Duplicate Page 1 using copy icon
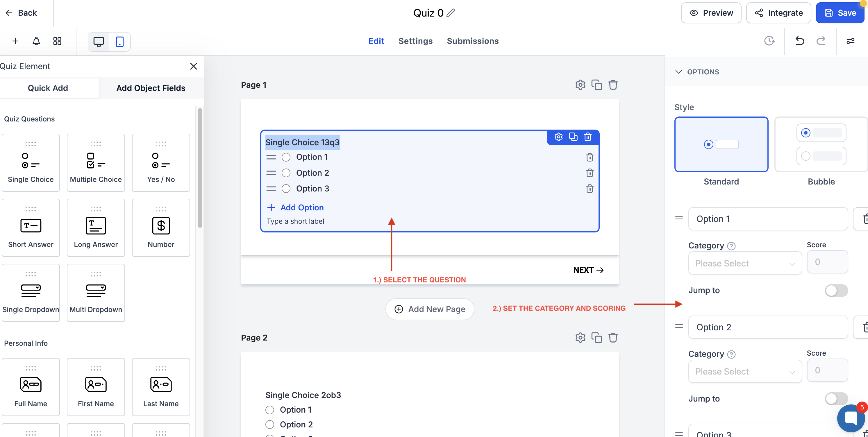868x437 pixels. (x=596, y=85)
